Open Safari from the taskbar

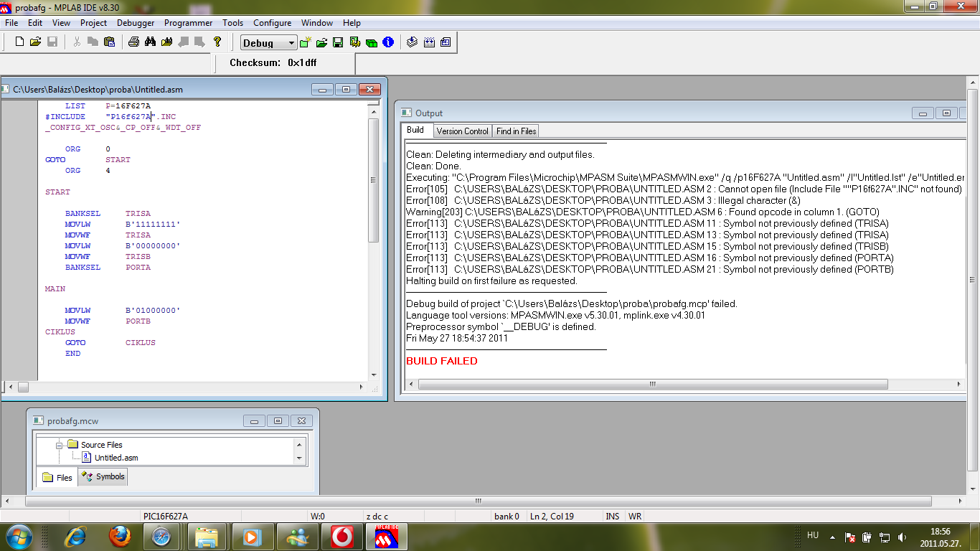[161, 537]
